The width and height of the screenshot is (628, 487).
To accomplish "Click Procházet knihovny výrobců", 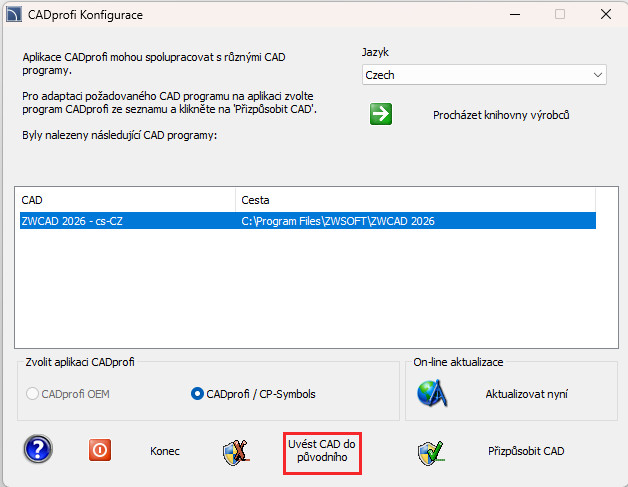I will pyautogui.click(x=501, y=115).
